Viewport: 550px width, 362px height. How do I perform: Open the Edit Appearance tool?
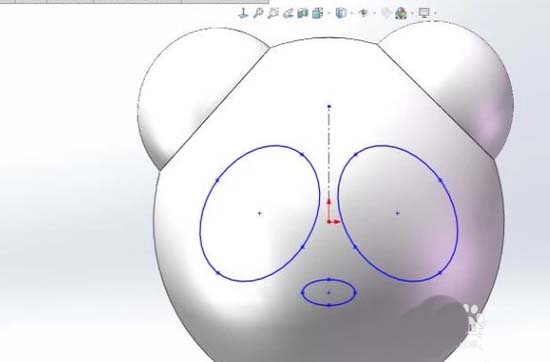tap(386, 13)
